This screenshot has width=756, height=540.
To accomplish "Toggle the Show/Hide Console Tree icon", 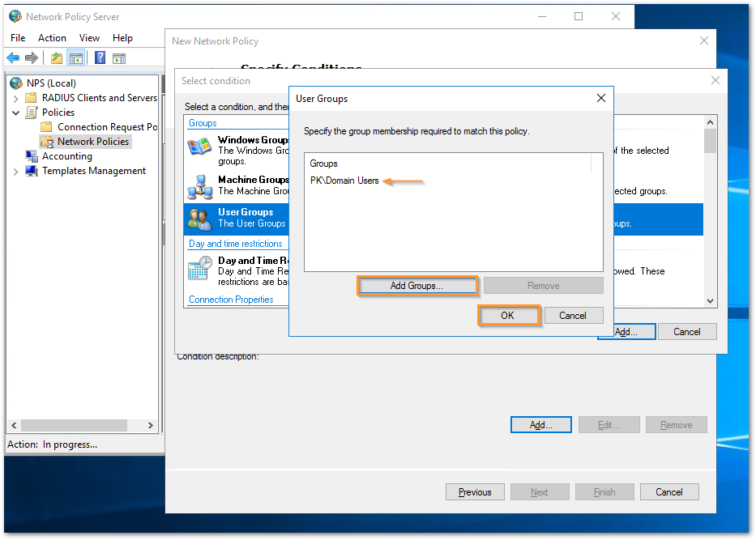I will tap(76, 57).
